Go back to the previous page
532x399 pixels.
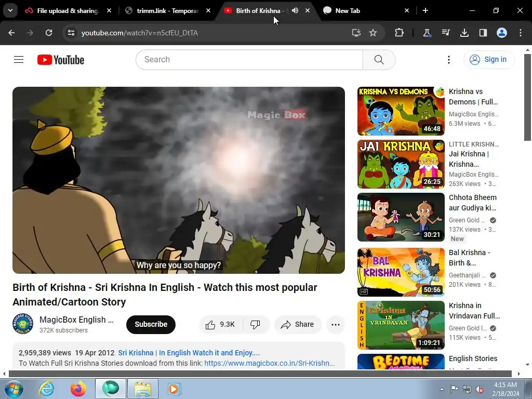click(x=11, y=33)
